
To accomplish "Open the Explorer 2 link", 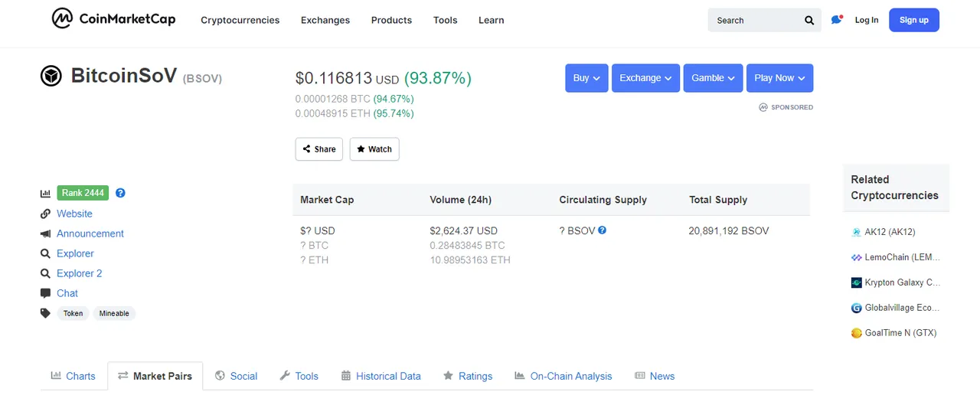I will point(79,273).
